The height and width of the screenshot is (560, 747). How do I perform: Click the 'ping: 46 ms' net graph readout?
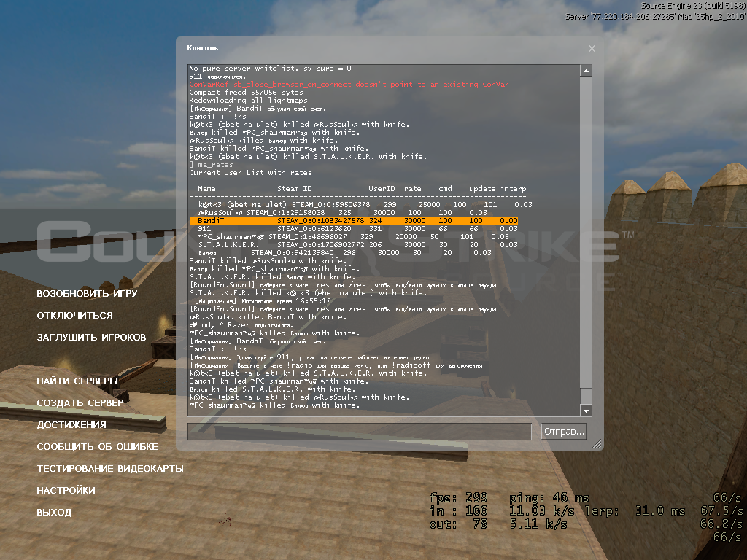(x=549, y=498)
